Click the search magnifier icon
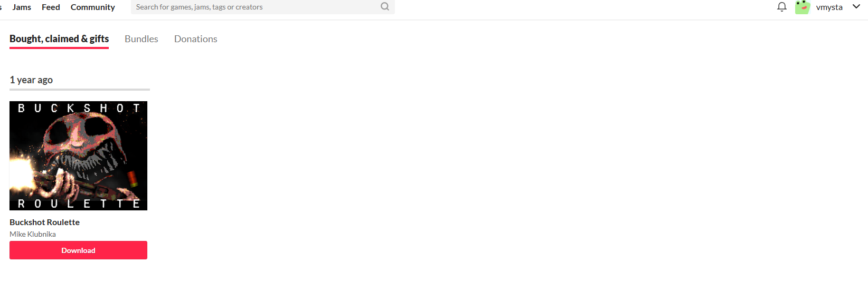 385,6
